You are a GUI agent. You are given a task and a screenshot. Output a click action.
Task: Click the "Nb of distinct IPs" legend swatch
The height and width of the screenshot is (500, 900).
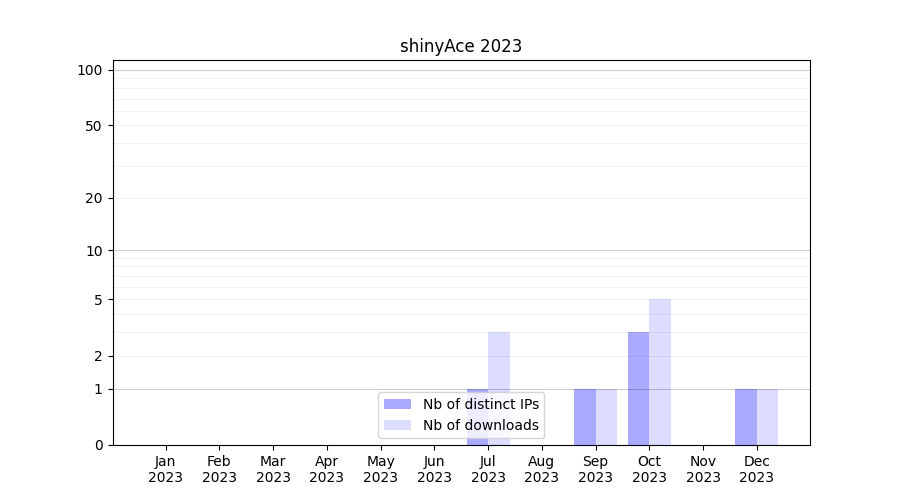397,404
